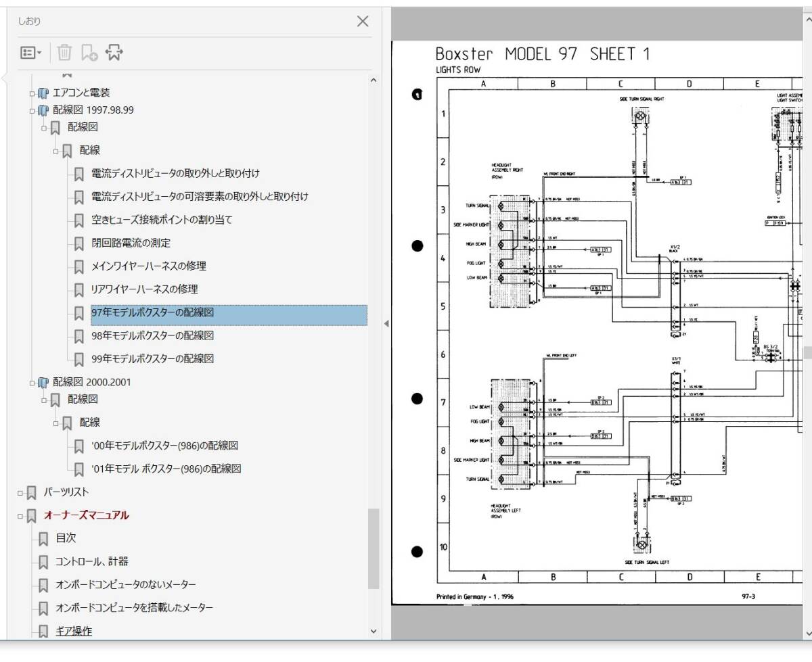This screenshot has height=662, width=812.
Task: Collapse the navigation pane with the divider arrow
Action: point(386,324)
